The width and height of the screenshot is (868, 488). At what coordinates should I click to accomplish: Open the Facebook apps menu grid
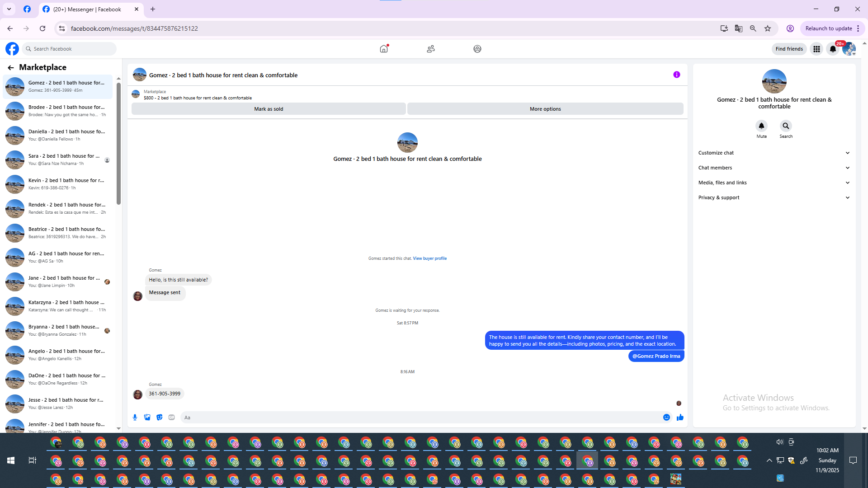tap(816, 49)
